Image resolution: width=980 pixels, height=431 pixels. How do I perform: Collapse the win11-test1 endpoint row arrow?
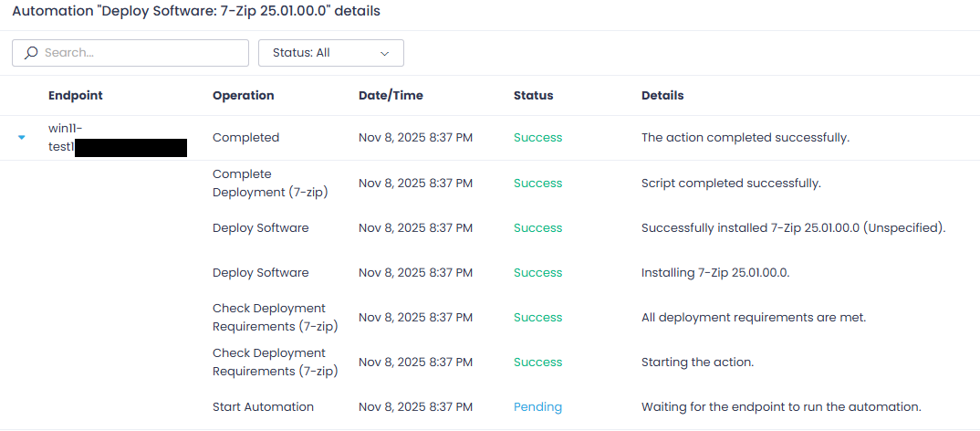click(21, 138)
